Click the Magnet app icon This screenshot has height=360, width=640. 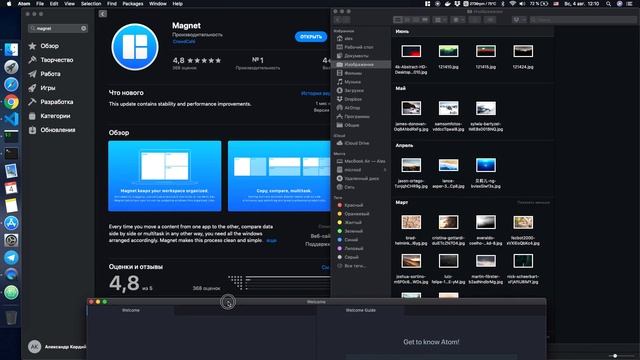[135, 47]
